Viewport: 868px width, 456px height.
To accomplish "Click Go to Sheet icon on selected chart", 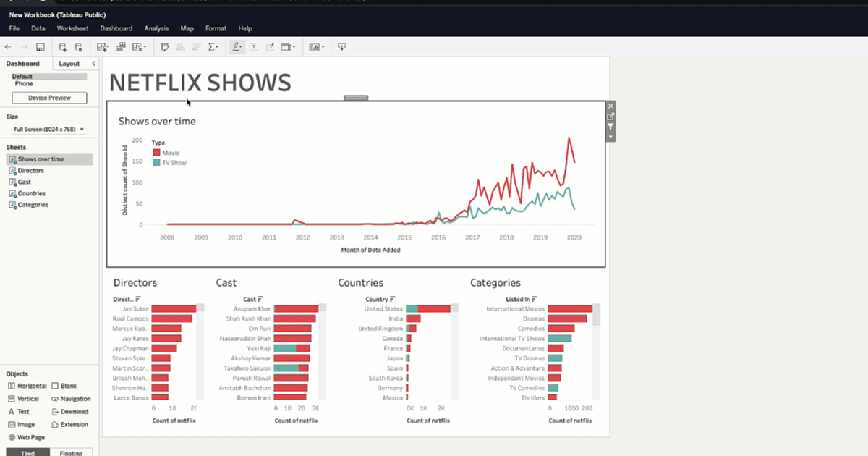I will click(x=610, y=116).
